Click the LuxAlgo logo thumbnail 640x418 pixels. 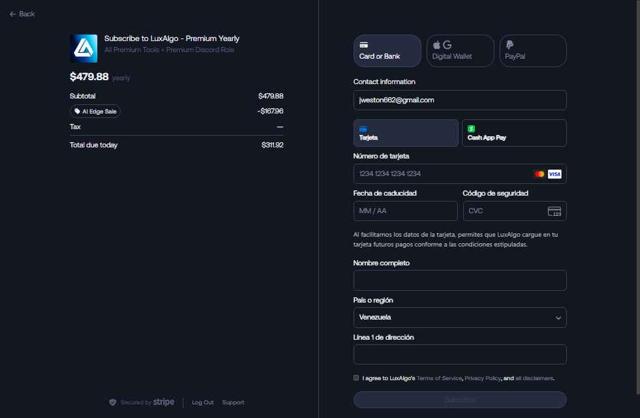[84, 48]
